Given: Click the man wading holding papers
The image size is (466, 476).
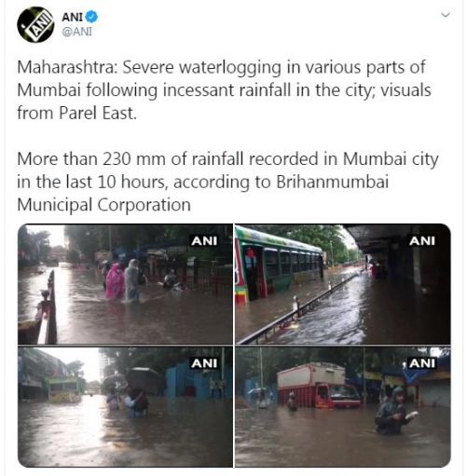Looking at the screenshot, I should point(393,412).
